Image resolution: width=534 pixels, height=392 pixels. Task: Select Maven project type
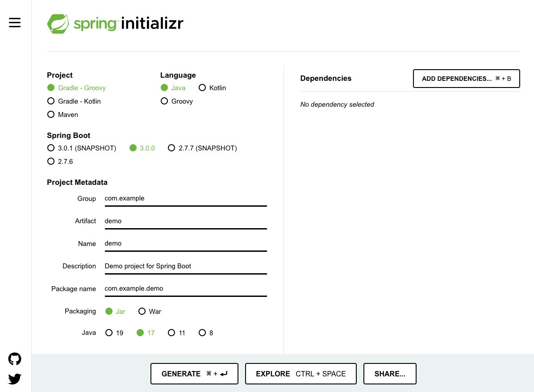click(x=63, y=114)
